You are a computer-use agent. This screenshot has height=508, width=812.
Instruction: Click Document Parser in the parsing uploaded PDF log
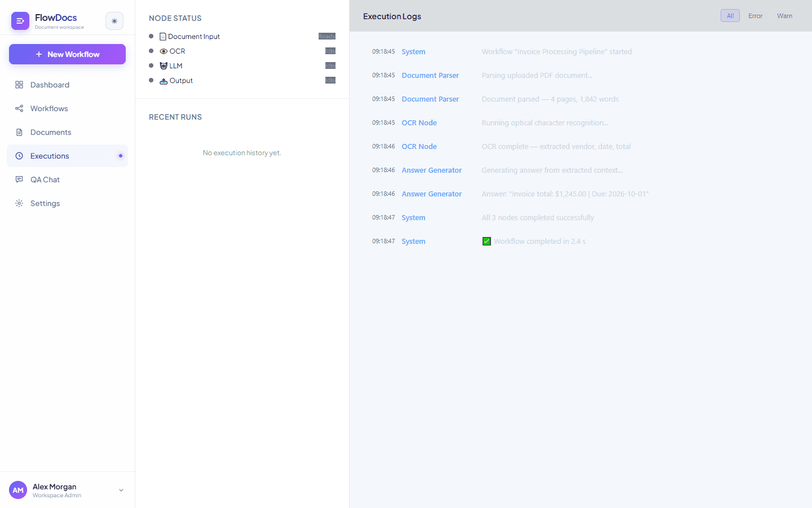[x=430, y=76]
